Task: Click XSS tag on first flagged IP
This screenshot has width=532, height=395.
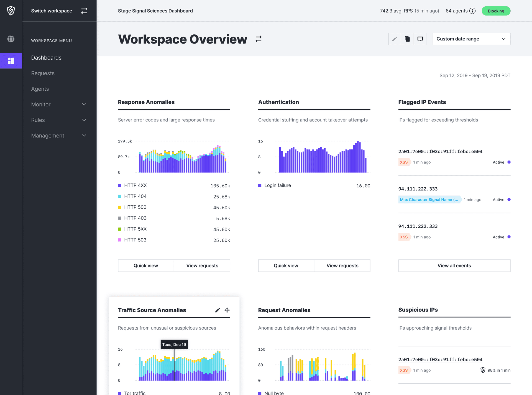Action: [x=404, y=162]
